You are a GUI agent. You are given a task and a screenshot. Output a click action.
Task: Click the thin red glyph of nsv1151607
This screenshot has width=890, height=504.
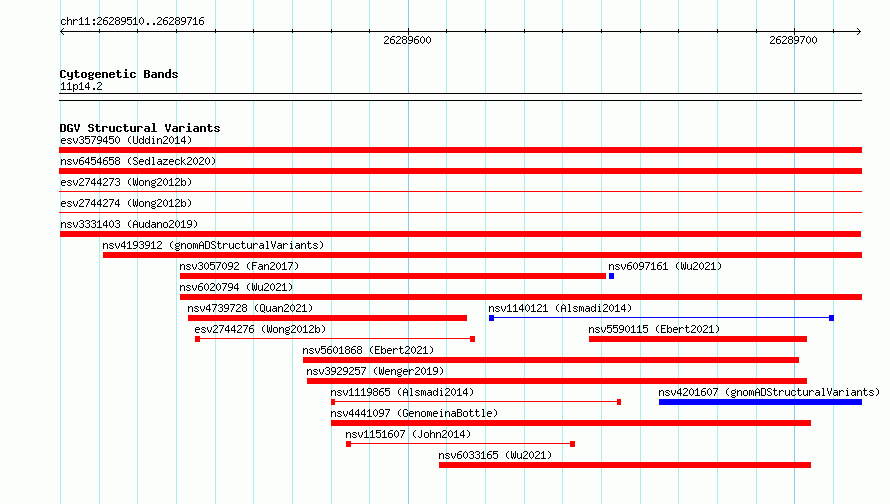pyautogui.click(x=460, y=444)
